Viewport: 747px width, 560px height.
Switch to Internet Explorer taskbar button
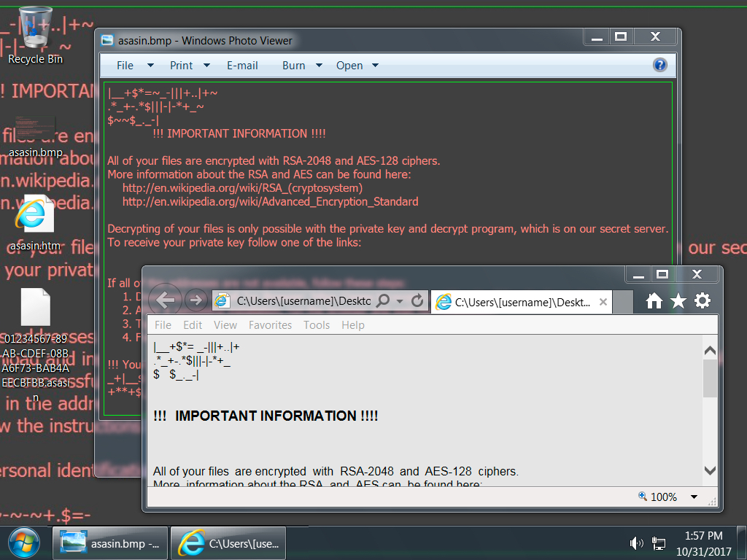[228, 543]
